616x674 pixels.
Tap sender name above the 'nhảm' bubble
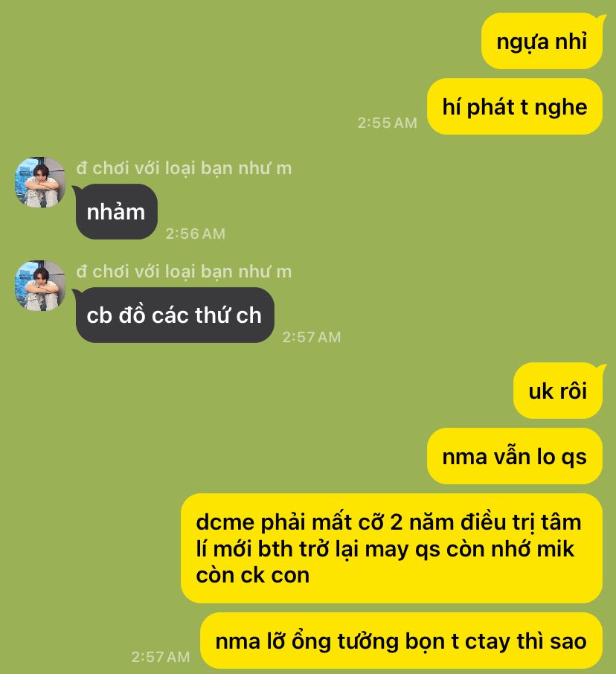(184, 168)
